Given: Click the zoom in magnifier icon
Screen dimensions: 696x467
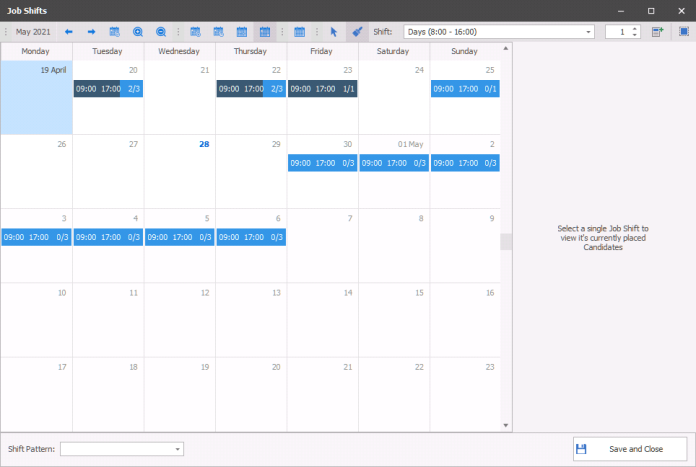Looking at the screenshot, I should (138, 32).
